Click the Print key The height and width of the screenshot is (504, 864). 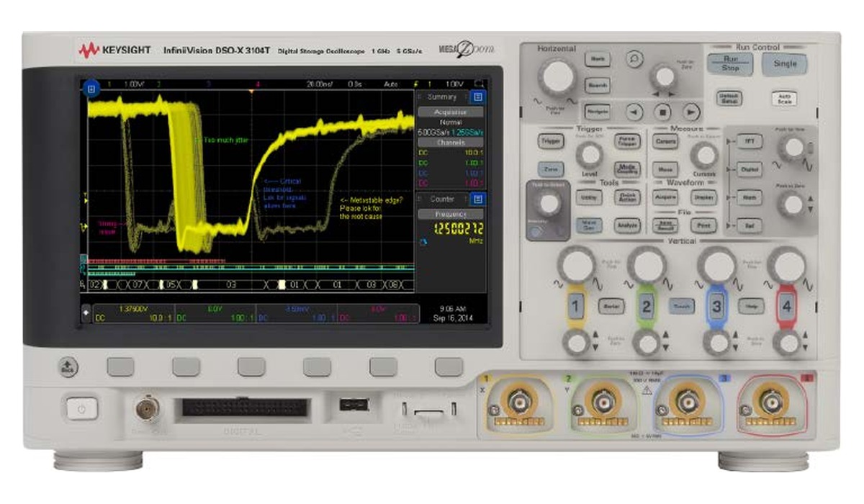coord(703,225)
